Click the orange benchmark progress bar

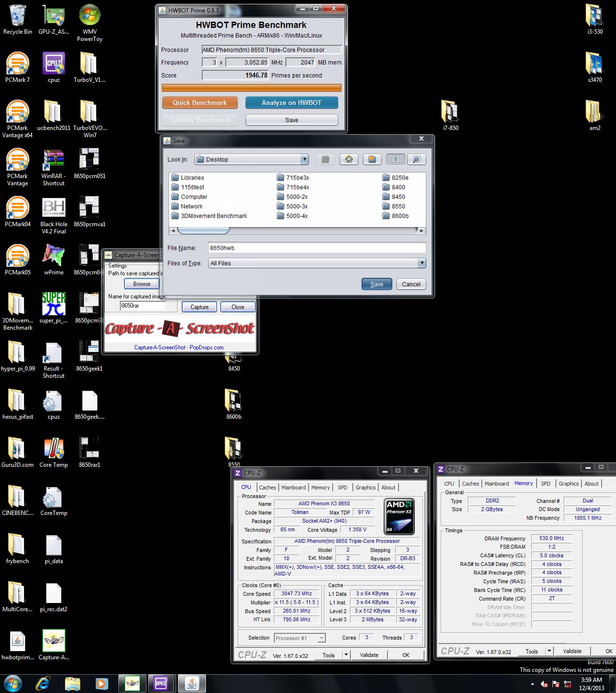pos(252,88)
